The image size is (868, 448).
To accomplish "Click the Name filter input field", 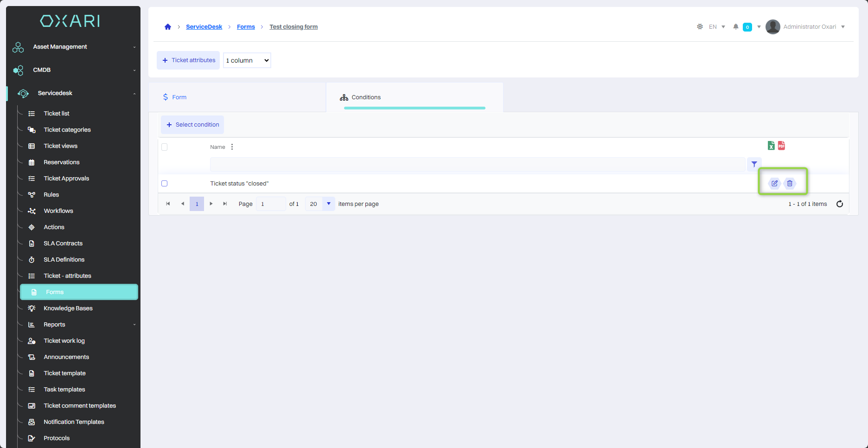I will coord(477,164).
